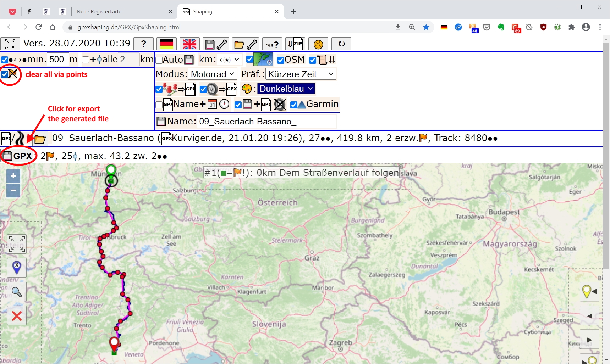
Task: Click the address bar URL gpxshaping.de
Action: [x=129, y=27]
